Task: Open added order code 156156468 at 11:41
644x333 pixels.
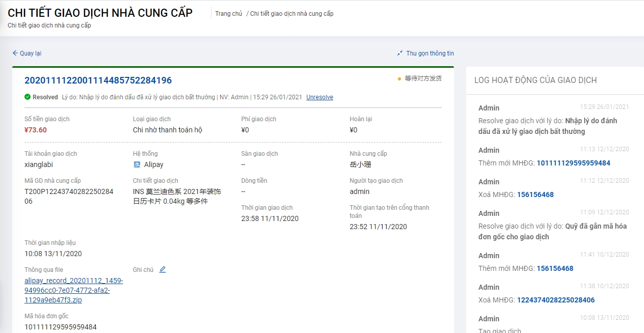Action: 555,268
